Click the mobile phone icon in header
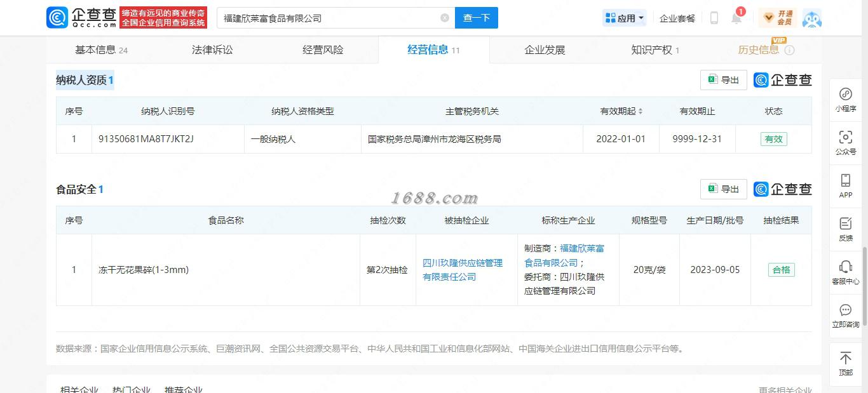The image size is (868, 393). point(714,18)
